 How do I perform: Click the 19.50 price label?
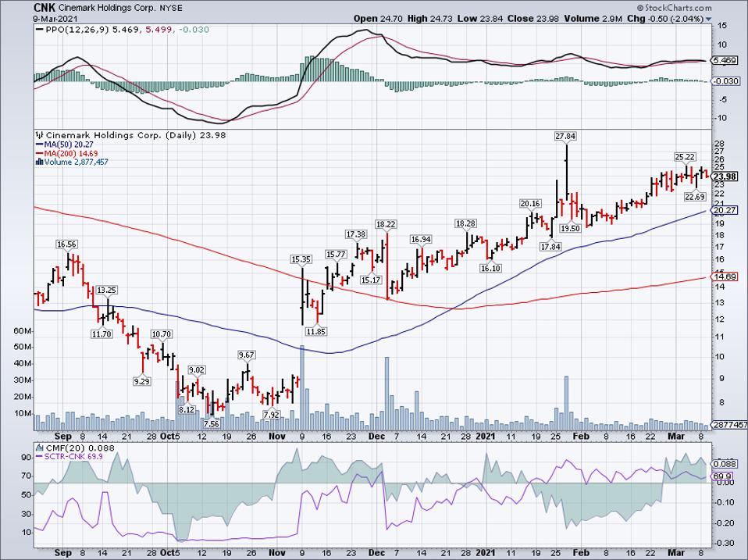coord(571,229)
